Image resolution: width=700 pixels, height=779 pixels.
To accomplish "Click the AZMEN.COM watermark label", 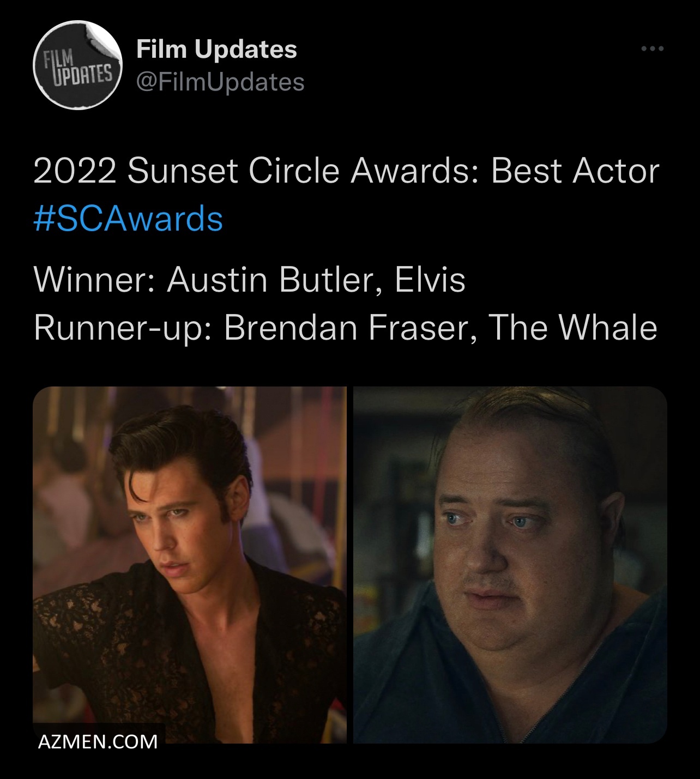I will (98, 741).
